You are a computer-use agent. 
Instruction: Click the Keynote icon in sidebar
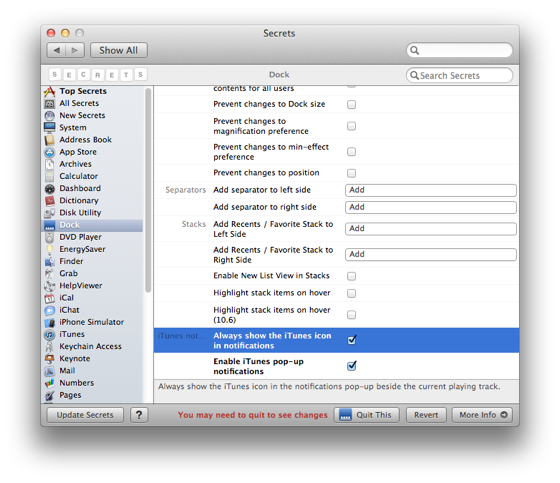tap(50, 359)
